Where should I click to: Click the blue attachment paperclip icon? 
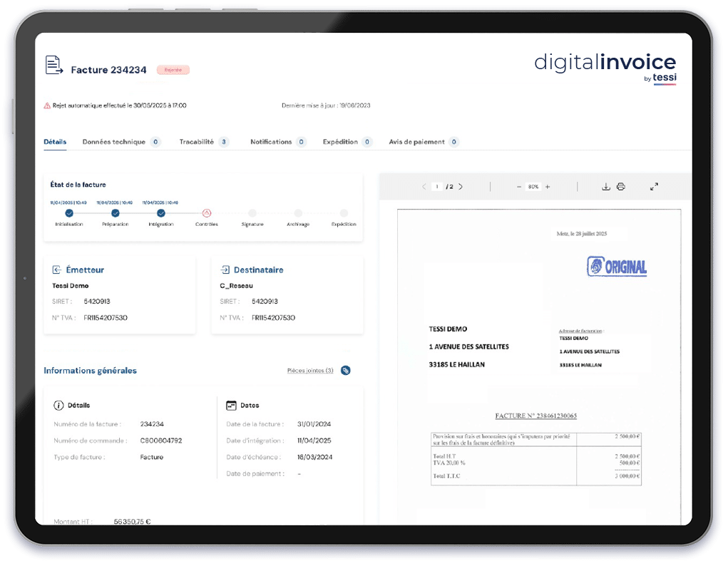click(x=345, y=371)
